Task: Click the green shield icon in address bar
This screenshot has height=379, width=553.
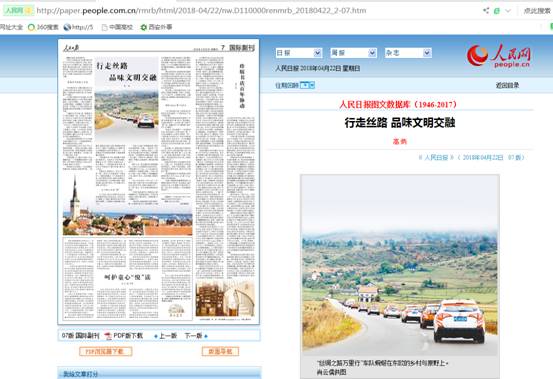Action: 497,11
